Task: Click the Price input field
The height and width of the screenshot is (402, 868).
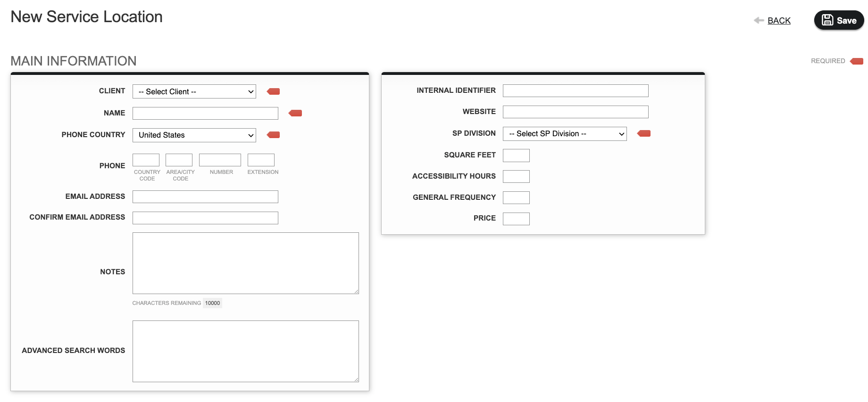Action: 516,219
